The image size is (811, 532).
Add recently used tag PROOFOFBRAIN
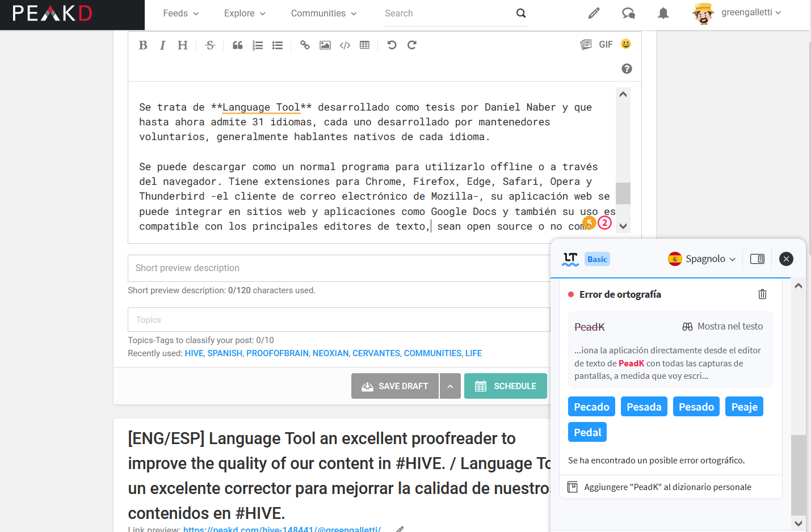278,353
